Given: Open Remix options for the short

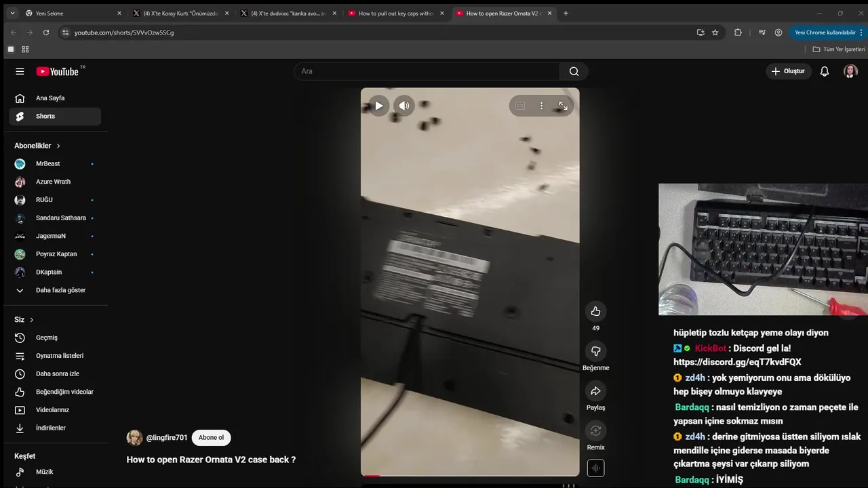Looking at the screenshot, I should pos(595,430).
